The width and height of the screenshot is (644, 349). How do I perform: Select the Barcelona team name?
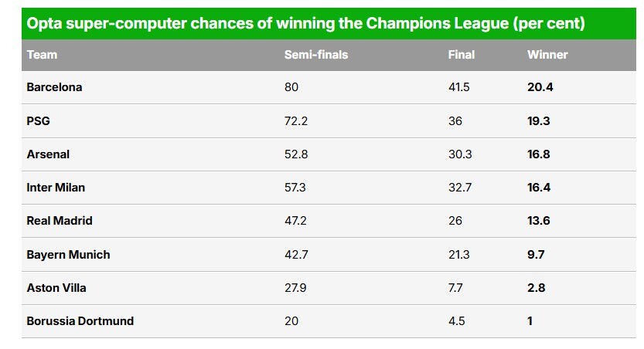tap(54, 87)
